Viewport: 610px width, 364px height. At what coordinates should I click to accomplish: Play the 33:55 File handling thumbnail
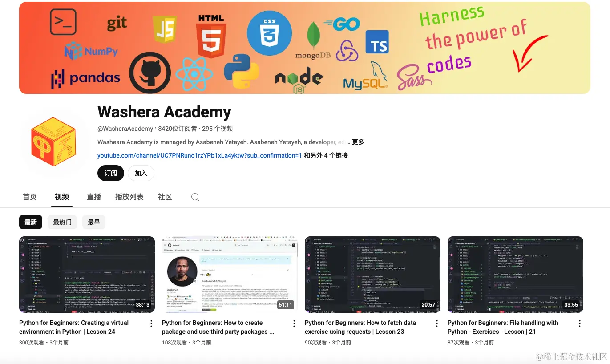tap(516, 275)
